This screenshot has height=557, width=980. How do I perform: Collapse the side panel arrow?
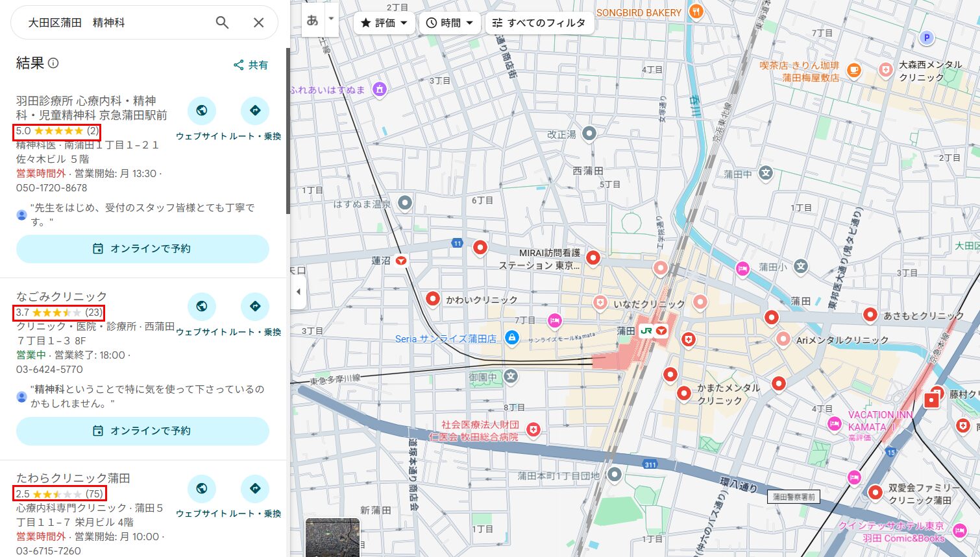tap(298, 291)
